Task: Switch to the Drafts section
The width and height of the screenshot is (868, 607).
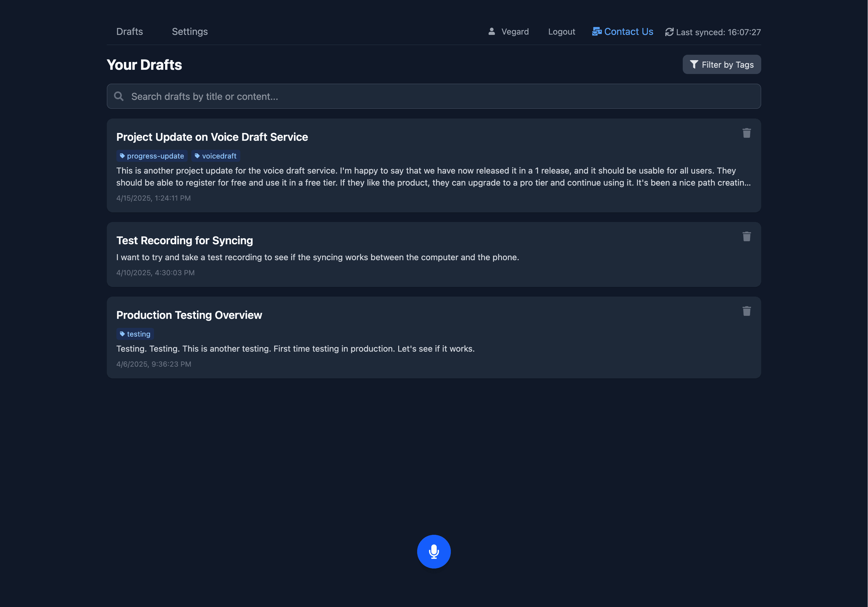Action: [x=130, y=31]
